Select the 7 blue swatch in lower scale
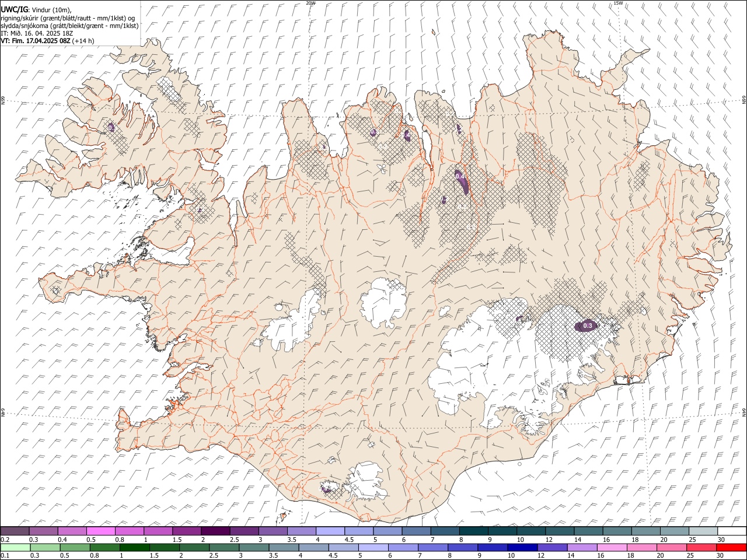Image resolution: width=747 pixels, height=560 pixels. click(x=432, y=547)
